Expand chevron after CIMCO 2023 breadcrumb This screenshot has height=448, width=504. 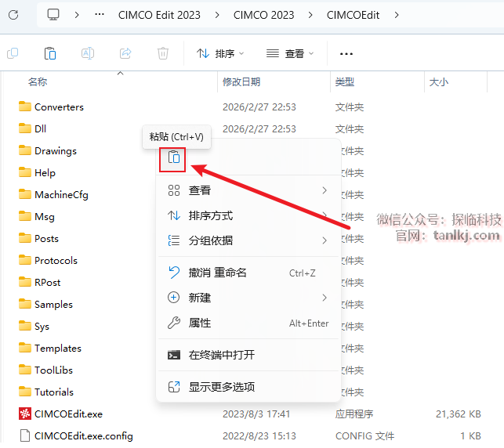pyautogui.click(x=310, y=15)
